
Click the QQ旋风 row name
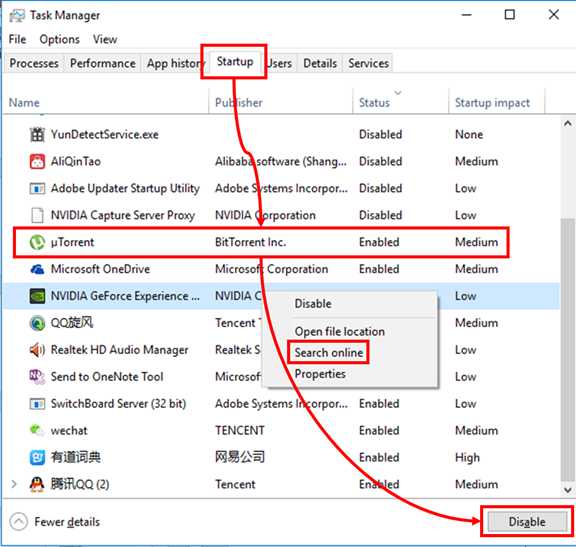[x=72, y=323]
